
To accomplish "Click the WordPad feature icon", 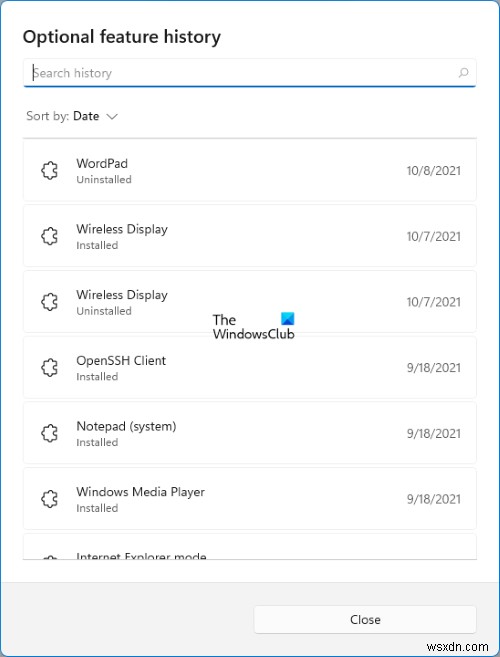I will point(49,171).
